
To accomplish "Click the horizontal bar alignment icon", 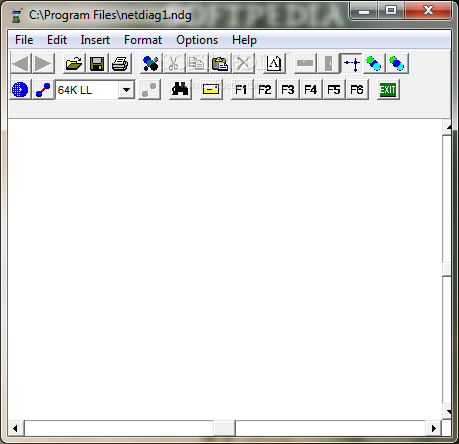I will [x=305, y=63].
